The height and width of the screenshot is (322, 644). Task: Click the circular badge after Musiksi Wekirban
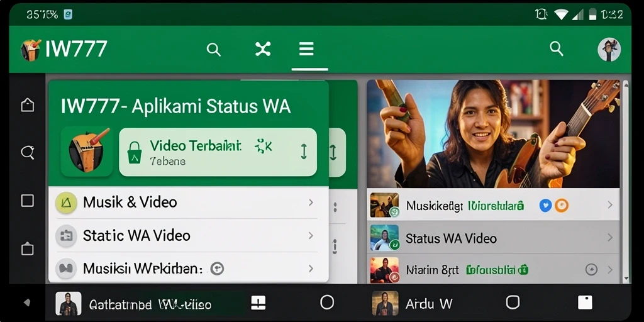click(x=217, y=269)
